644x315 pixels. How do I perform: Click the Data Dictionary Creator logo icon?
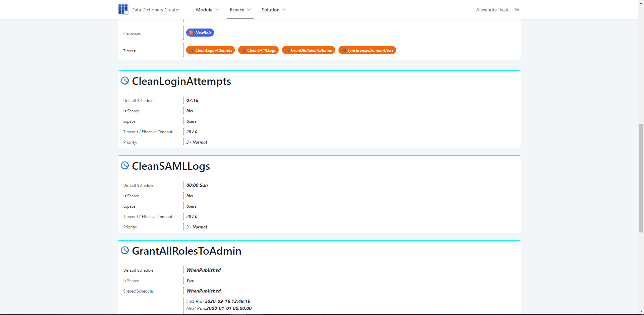point(123,9)
